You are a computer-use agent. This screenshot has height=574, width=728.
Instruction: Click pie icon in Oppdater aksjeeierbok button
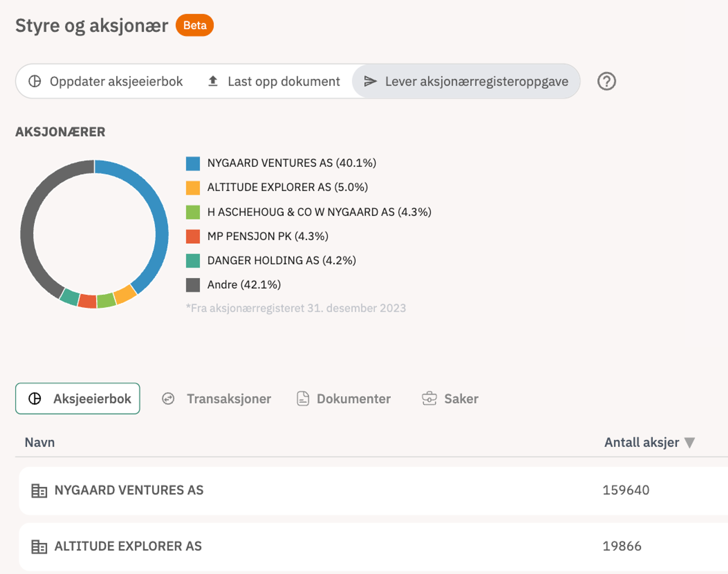pos(35,81)
